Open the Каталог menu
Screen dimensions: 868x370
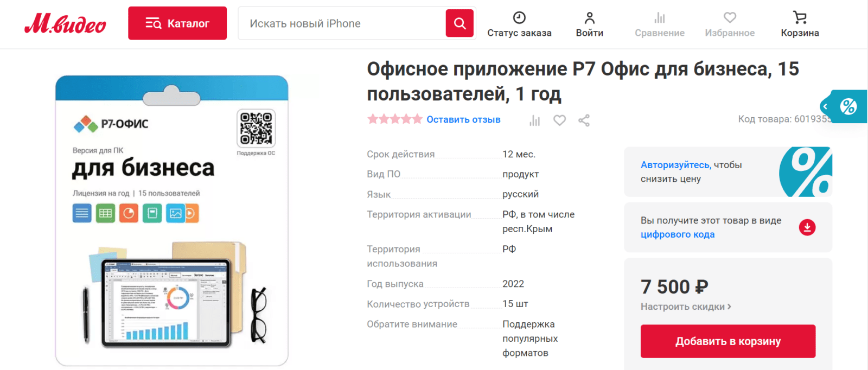coord(177,23)
